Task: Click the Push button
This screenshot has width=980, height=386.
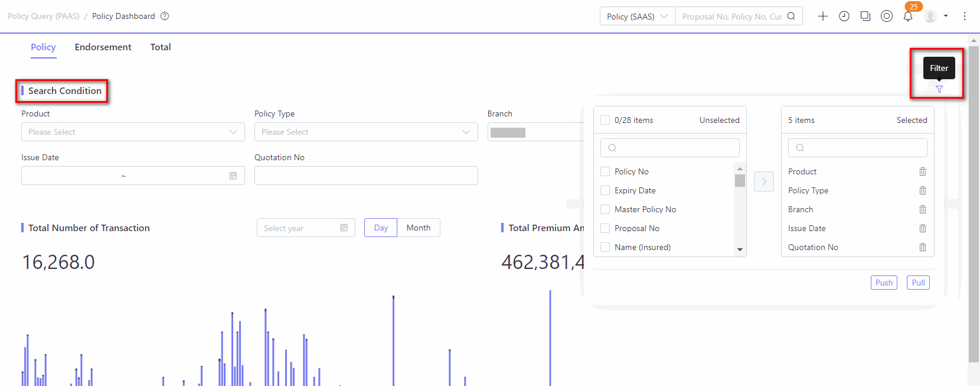Action: pos(884,283)
